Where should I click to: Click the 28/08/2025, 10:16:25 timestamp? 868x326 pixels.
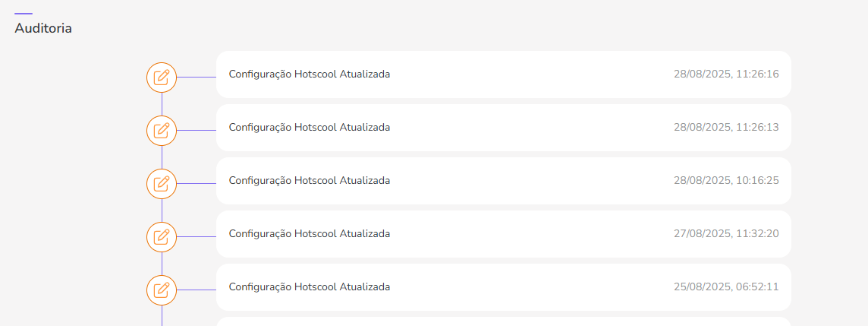(x=726, y=181)
